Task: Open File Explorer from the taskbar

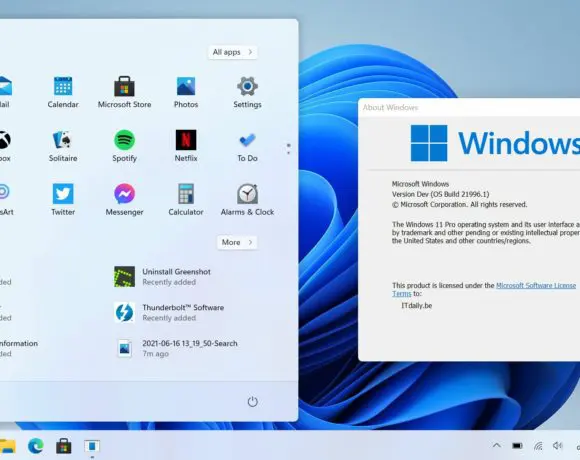Action: 7,446
